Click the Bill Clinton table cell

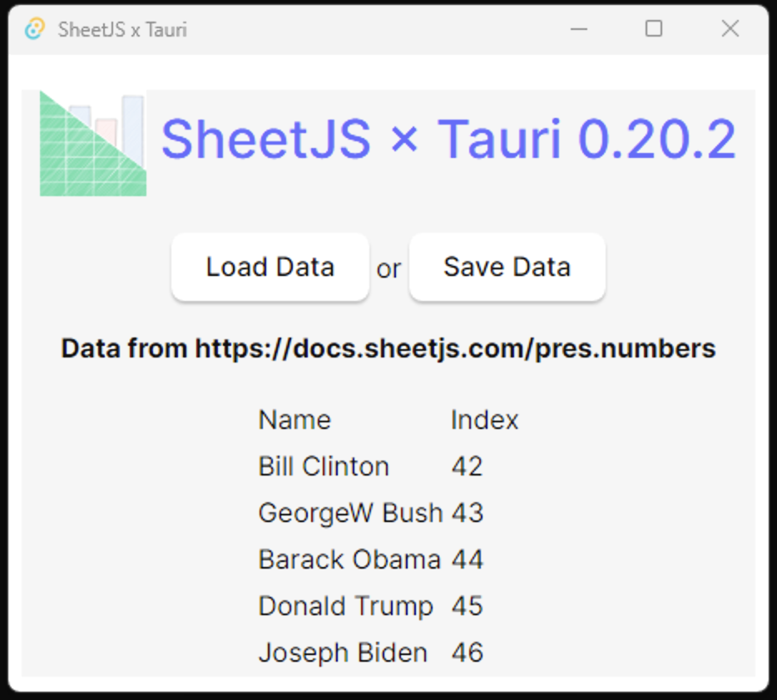(x=324, y=466)
